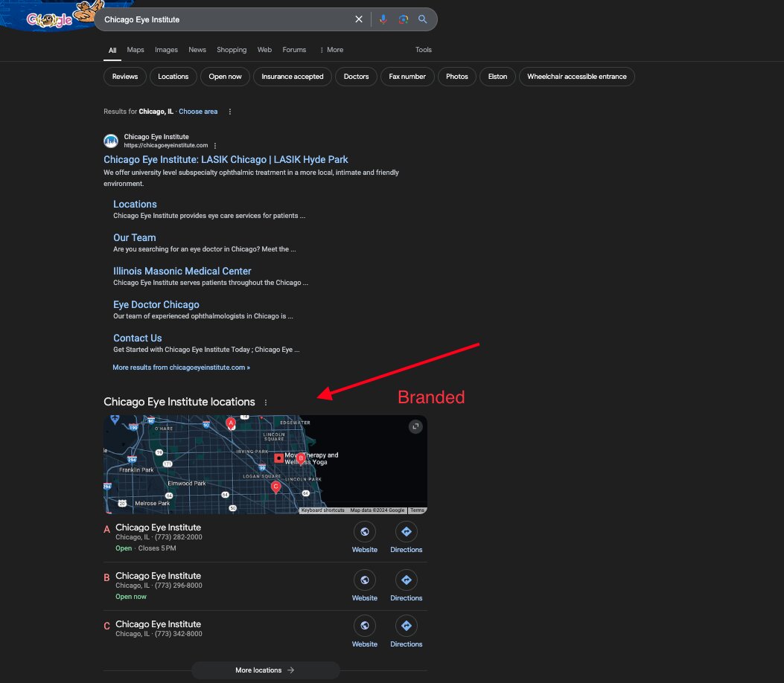This screenshot has width=784, height=683.
Task: Select the Wheelchair accessible entrance chip
Action: 576,77
